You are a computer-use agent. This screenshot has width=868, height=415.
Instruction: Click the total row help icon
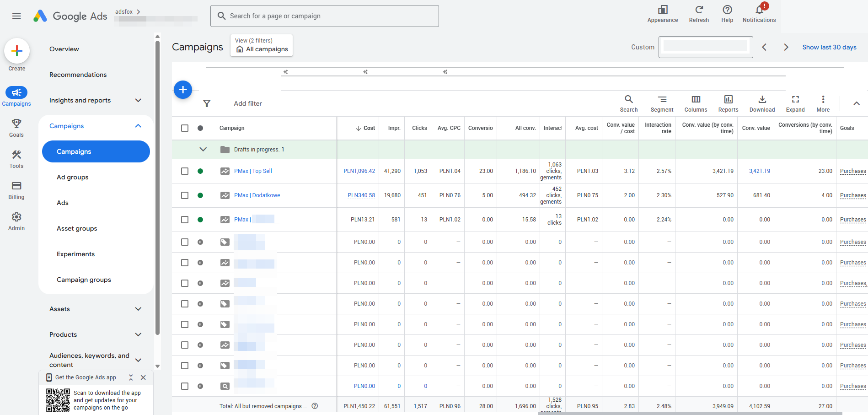(315, 406)
